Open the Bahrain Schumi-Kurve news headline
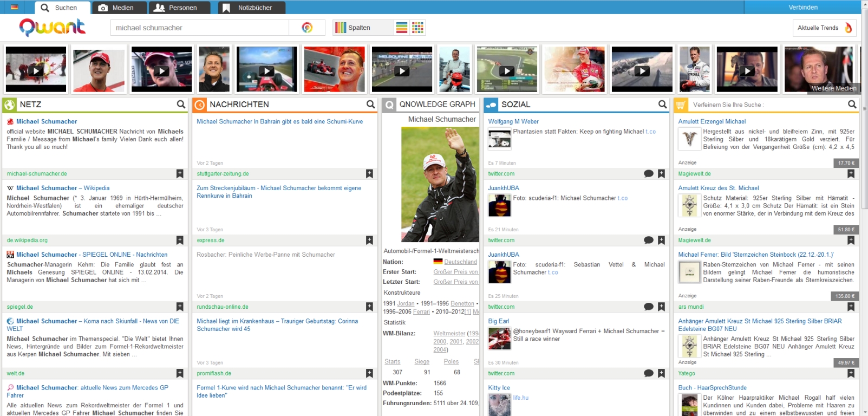 pyautogui.click(x=279, y=121)
